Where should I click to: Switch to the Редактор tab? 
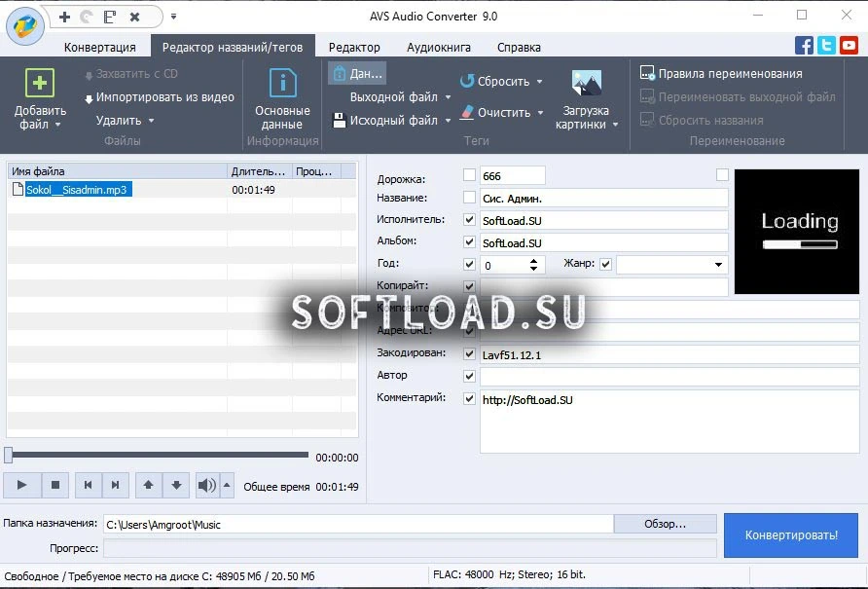tap(354, 47)
